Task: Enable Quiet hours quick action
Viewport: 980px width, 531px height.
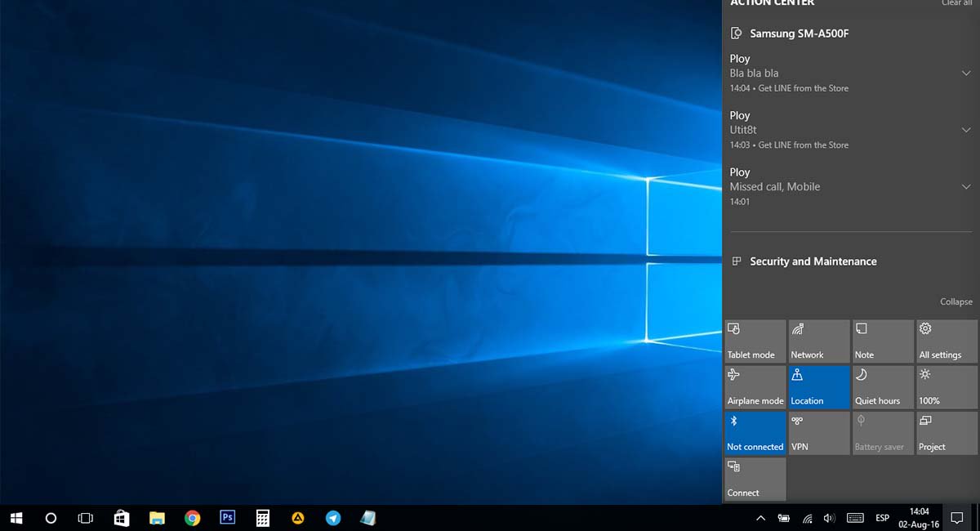Action: pos(883,386)
